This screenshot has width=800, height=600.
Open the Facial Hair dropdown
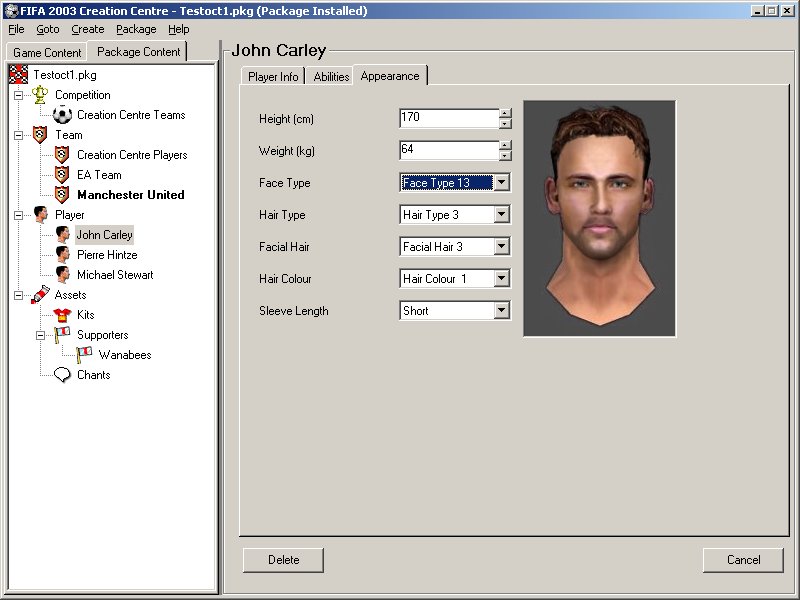pos(502,246)
